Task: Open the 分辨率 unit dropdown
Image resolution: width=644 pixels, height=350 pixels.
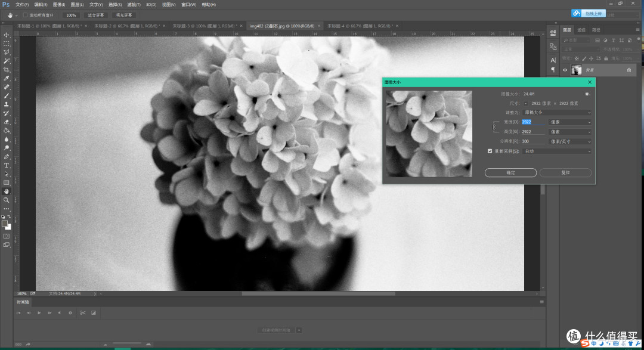Action: 571,141
